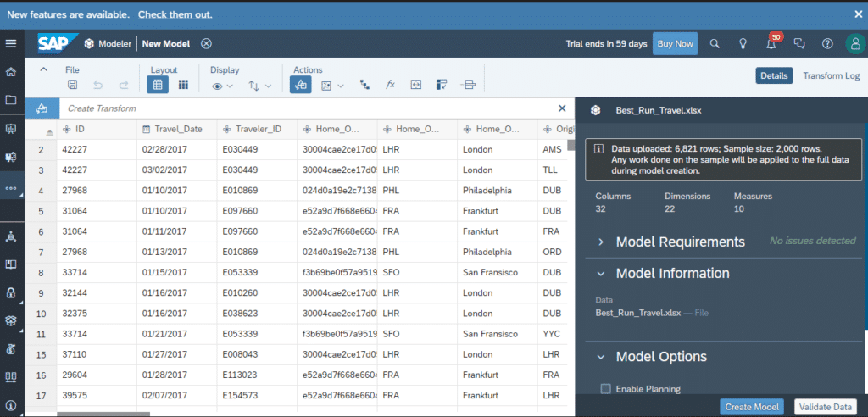The image size is (868, 417).
Task: Open the Security lock icon in sidebar
Action: (10, 293)
